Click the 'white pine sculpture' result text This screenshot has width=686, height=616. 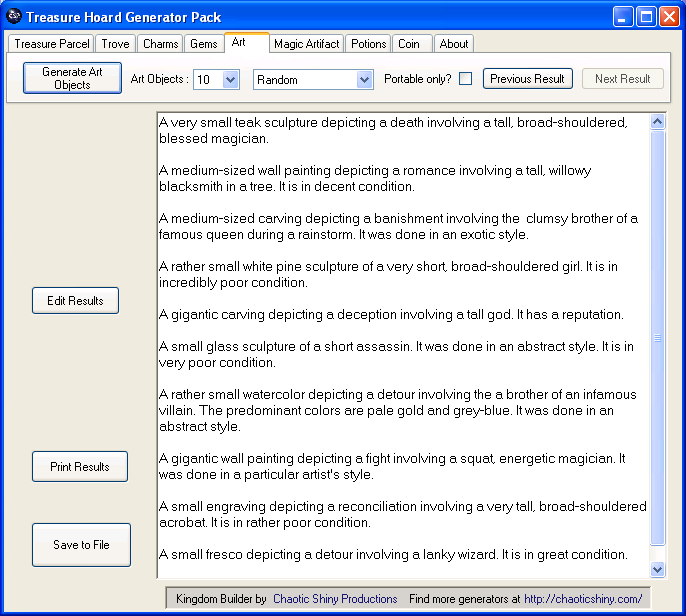coord(388,274)
